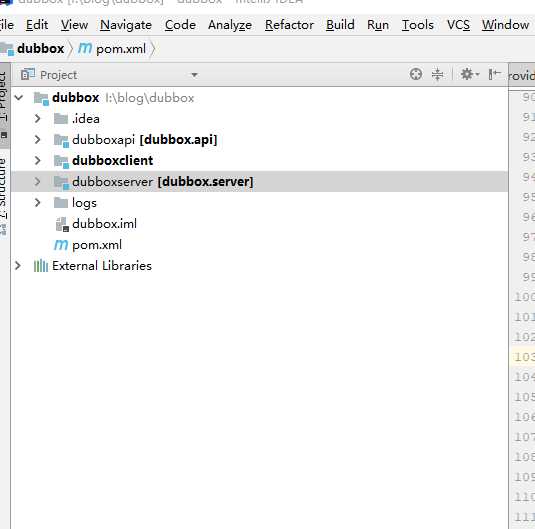Click the dubbox.iml file icon
Viewport: 535px width, 529px height.
click(x=62, y=224)
